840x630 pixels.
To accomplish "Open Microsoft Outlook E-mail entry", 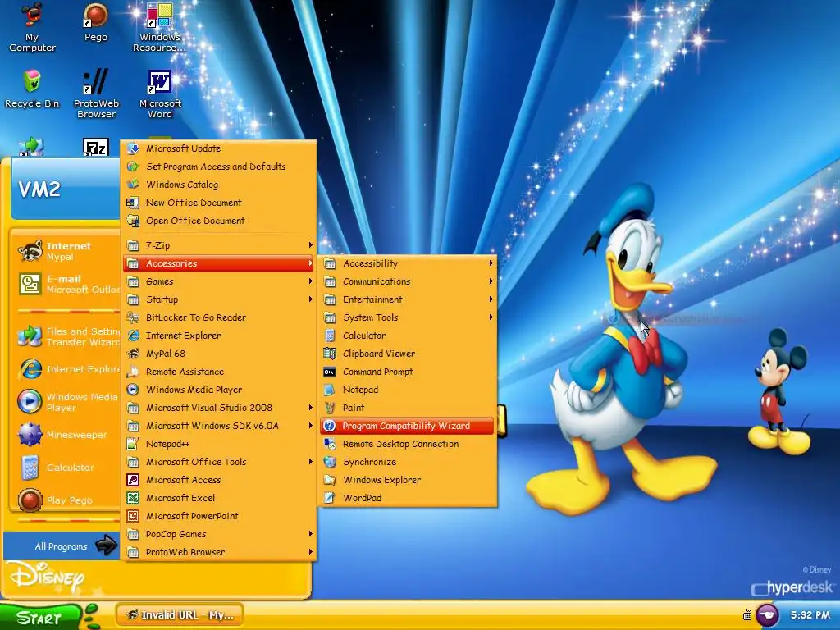I will point(67,284).
